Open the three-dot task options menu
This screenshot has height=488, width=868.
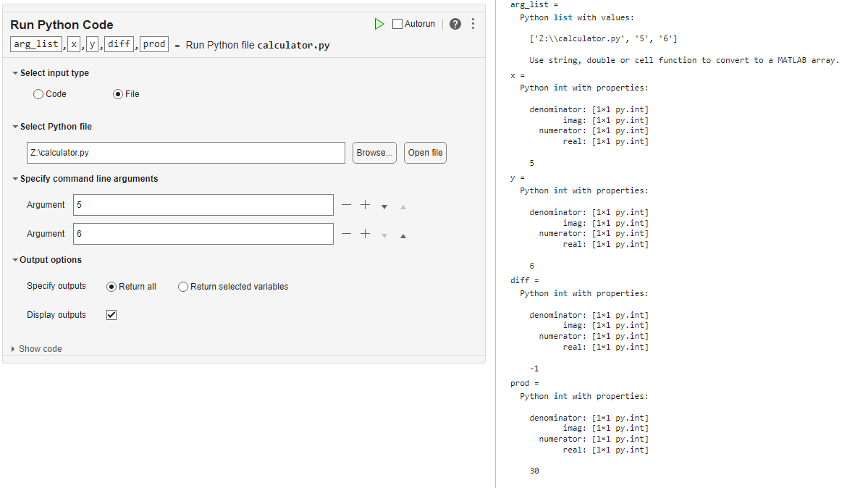click(x=473, y=24)
